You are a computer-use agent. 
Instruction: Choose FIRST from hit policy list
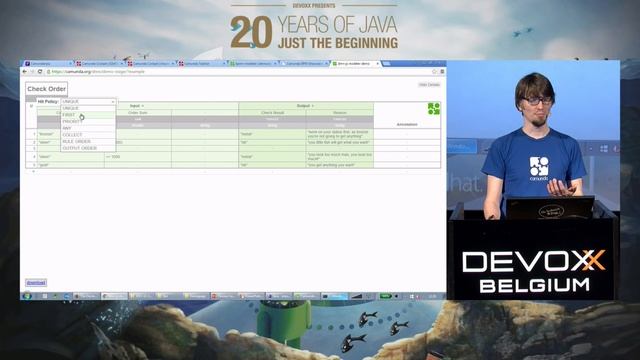click(x=88, y=115)
